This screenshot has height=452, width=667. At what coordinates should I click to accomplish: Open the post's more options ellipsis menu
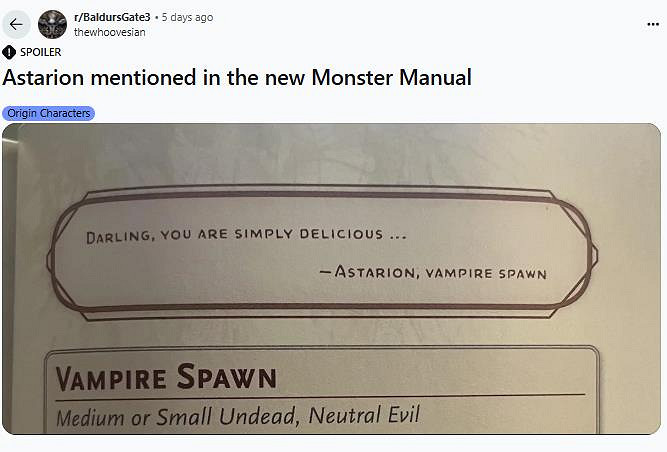click(653, 24)
